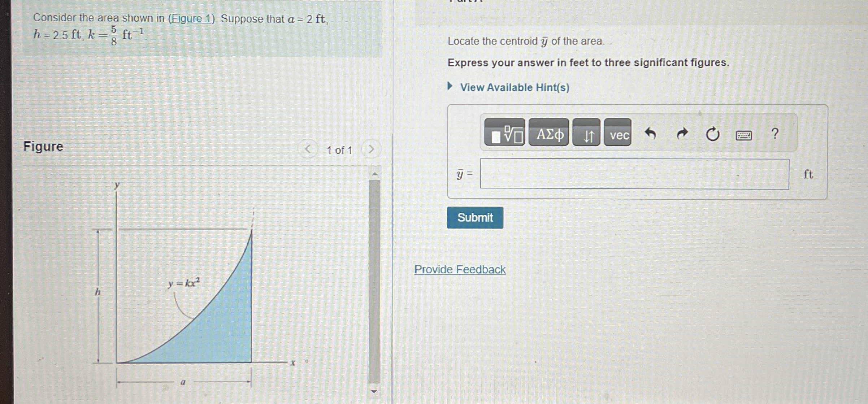Screen dimensions: 868x404
Task: Go to next figure arrow
Action: pyautogui.click(x=371, y=149)
